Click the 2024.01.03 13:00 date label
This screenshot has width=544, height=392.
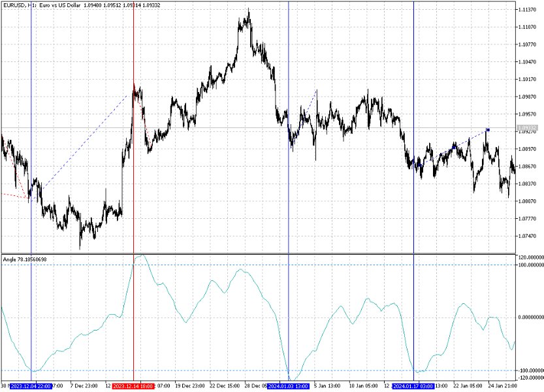pos(288,386)
